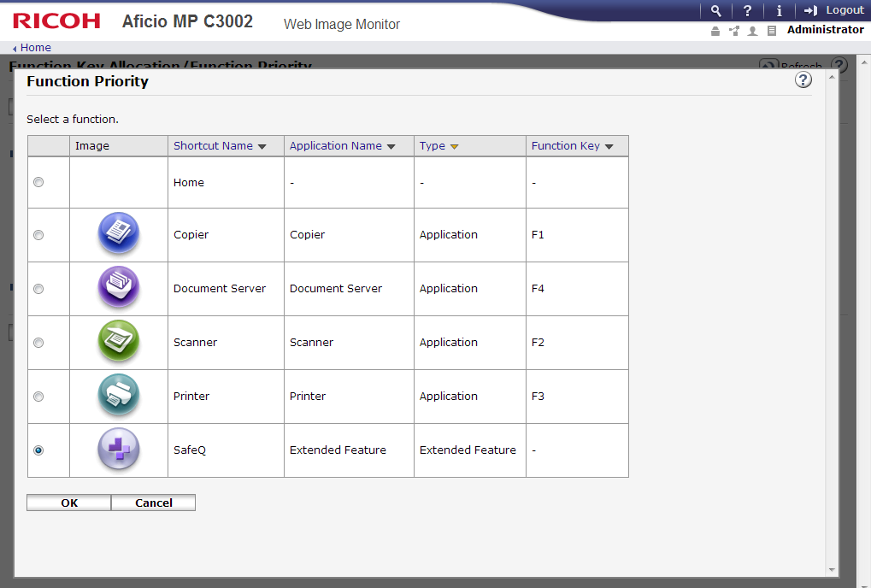Sort by Application Name column arrow
Screen dimensions: 871x588
click(x=391, y=147)
